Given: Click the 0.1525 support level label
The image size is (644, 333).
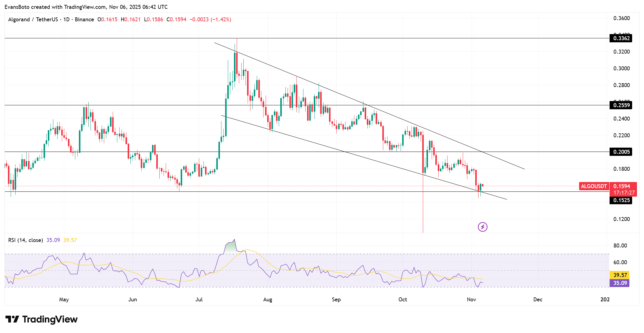Looking at the screenshot, I should 621,200.
